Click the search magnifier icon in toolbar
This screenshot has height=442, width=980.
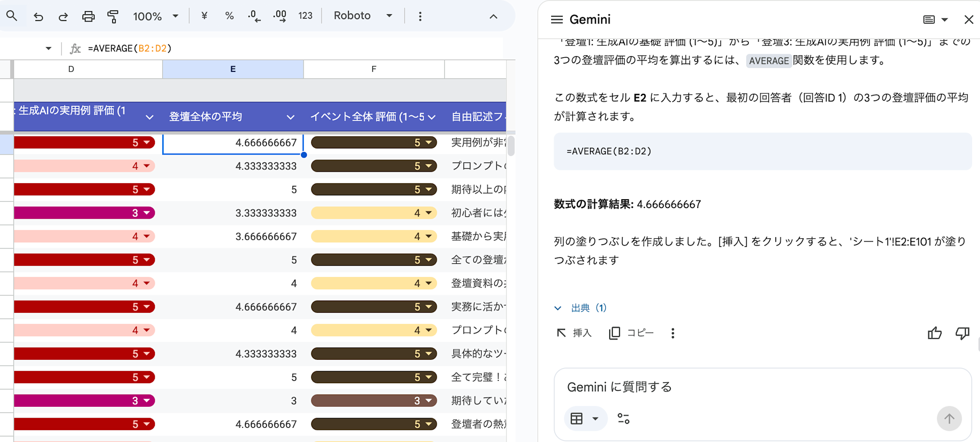click(12, 16)
